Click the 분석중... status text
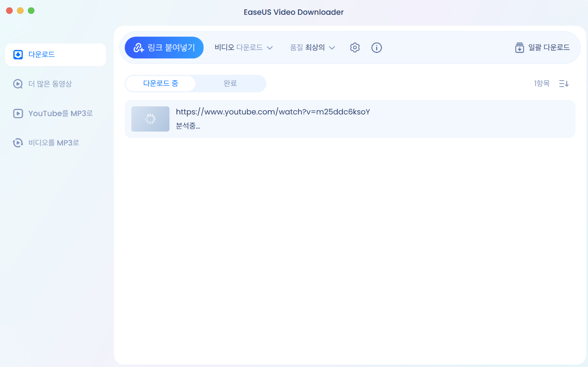588x367 pixels. [188, 126]
